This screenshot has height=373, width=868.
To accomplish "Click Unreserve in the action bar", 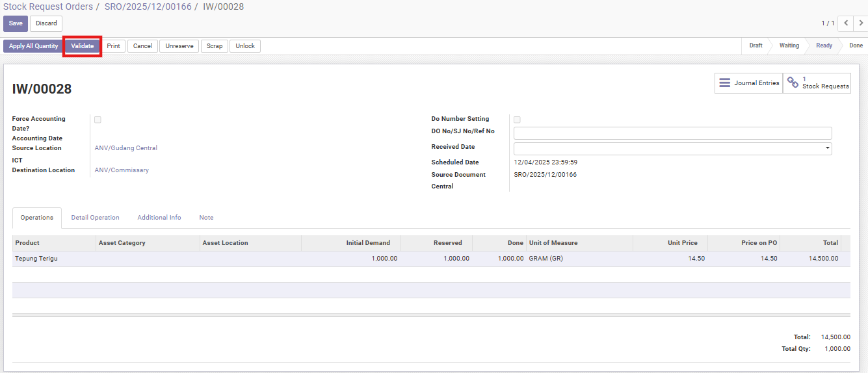I will pos(179,46).
